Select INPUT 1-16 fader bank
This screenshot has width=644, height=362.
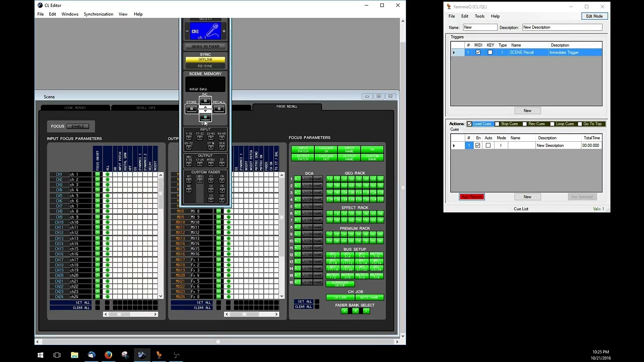coord(189,138)
